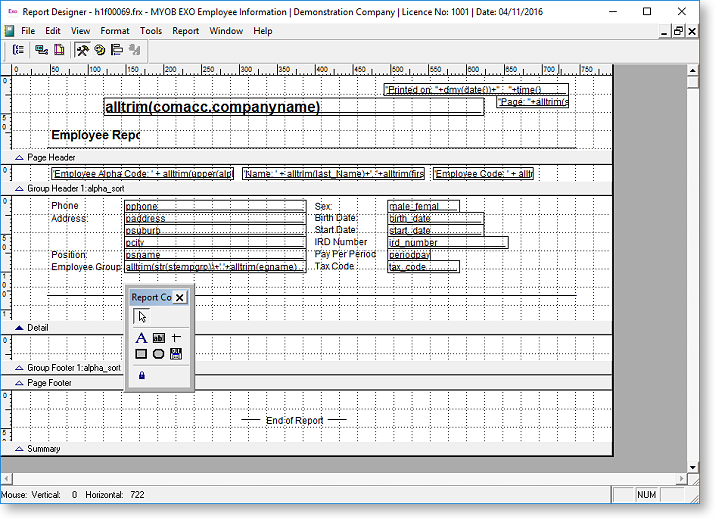Pick the Rectangle tool
Screen dimensions: 715x519
click(x=141, y=354)
